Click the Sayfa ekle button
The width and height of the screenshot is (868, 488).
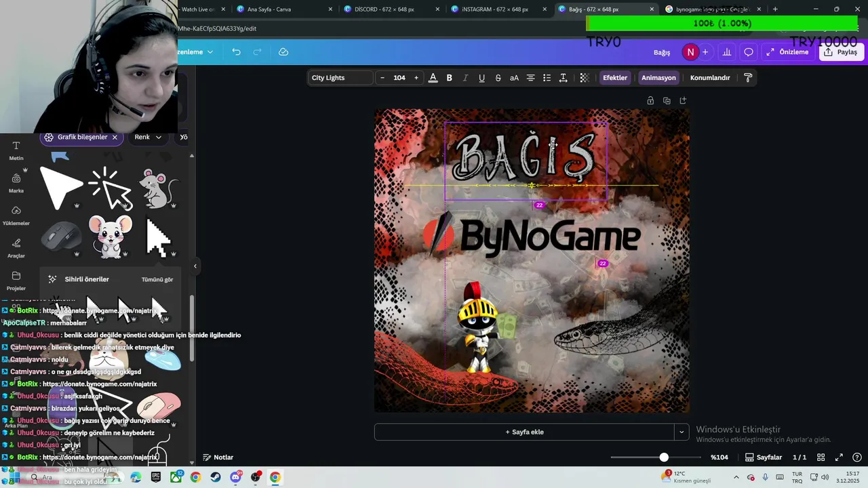(524, 432)
